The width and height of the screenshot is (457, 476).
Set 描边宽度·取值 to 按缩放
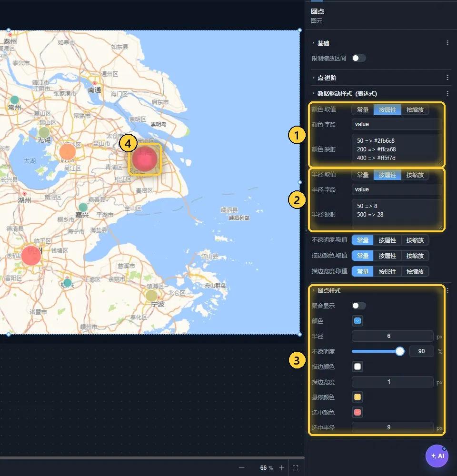415,271
